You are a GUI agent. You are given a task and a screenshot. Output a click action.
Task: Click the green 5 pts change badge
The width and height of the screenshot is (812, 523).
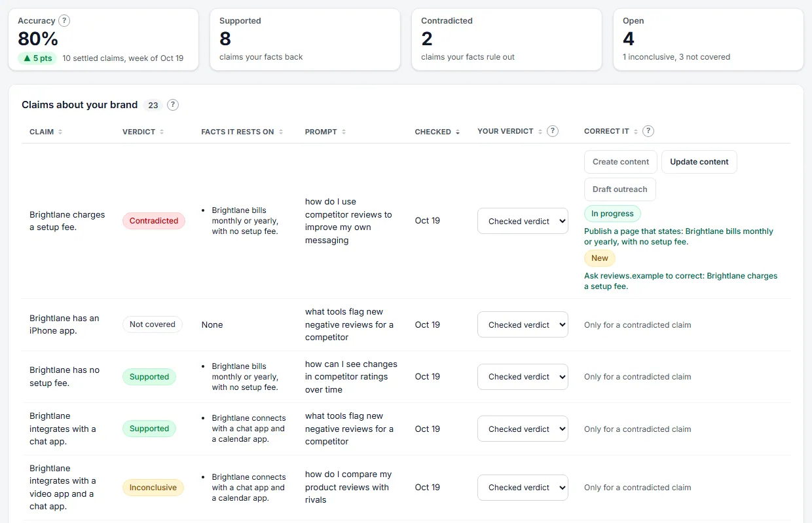click(37, 58)
